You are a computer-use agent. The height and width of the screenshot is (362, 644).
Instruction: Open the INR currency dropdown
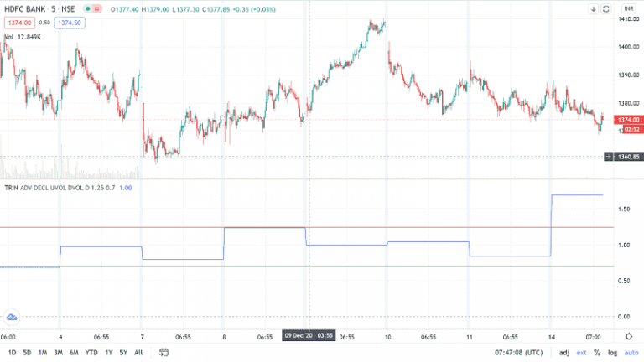[624, 9]
